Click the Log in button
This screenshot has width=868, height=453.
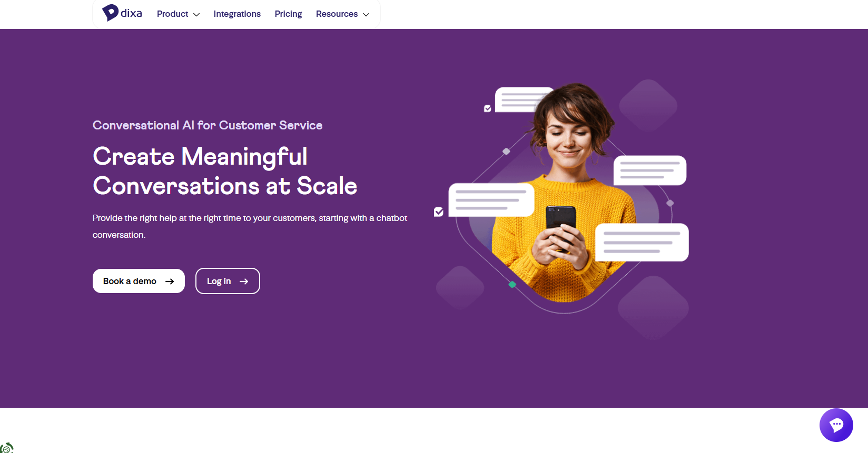pos(228,281)
